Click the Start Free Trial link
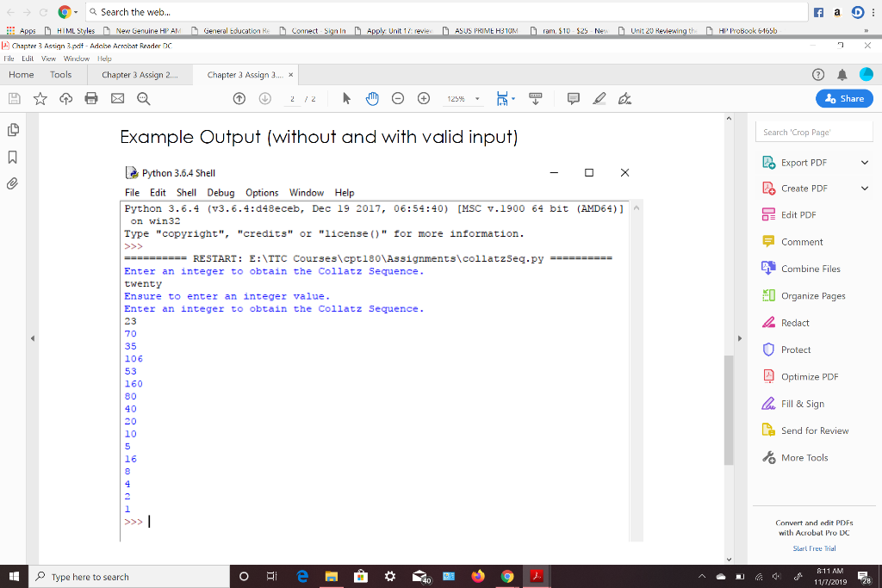 point(814,547)
